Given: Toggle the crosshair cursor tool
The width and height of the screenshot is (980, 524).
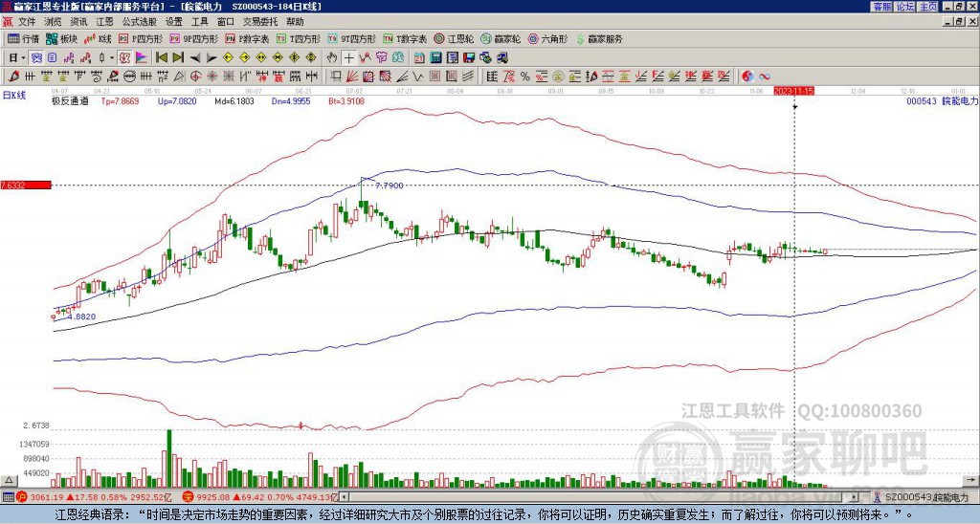Looking at the screenshot, I should click(348, 58).
